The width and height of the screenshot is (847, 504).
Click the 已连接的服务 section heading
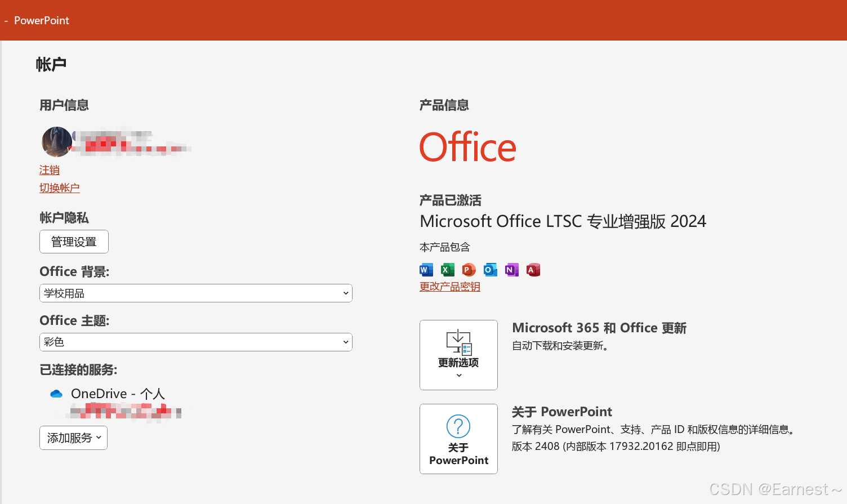pos(78,370)
